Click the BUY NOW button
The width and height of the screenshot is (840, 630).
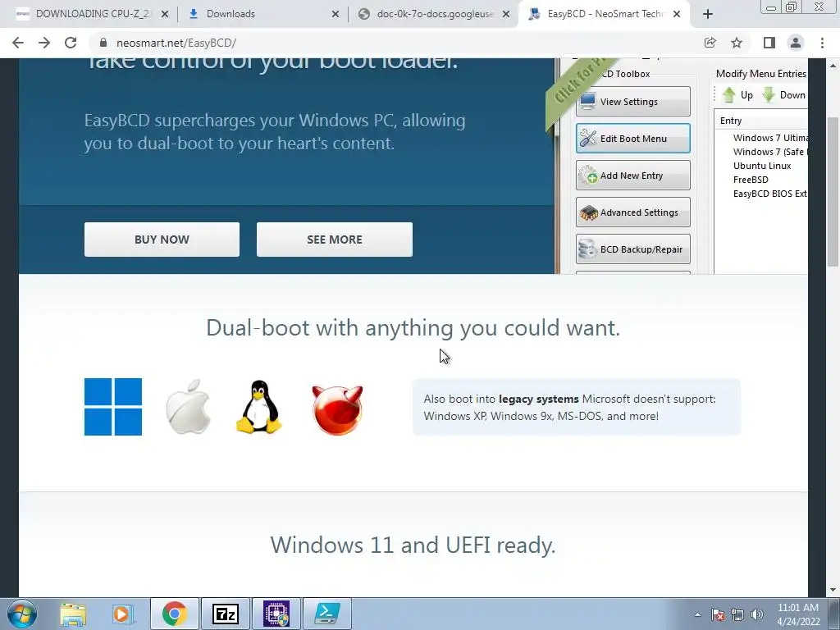coord(162,240)
